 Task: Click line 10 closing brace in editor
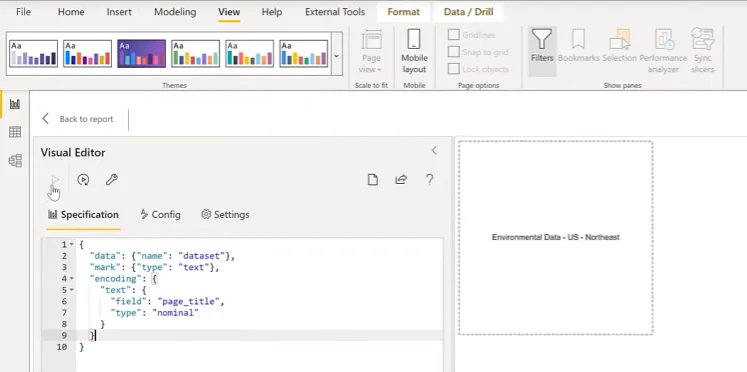tap(81, 347)
